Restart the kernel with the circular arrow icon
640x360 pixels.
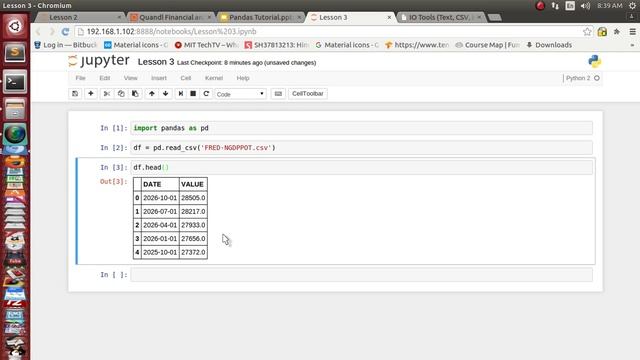[206, 93]
